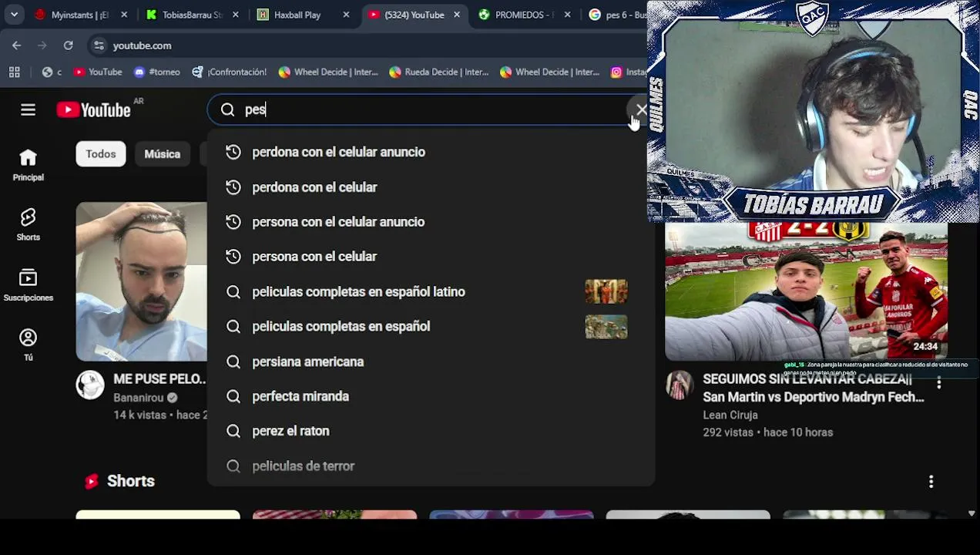Open the browser tab list dropdown arrow
This screenshot has height=555, width=980.
click(14, 15)
